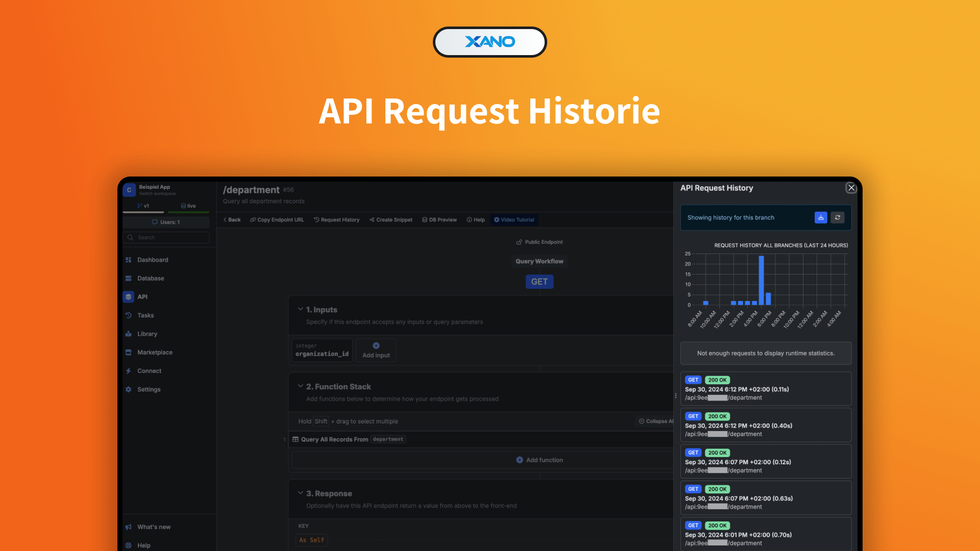Image resolution: width=980 pixels, height=551 pixels.
Task: Click the Settings gear icon
Action: tap(129, 390)
